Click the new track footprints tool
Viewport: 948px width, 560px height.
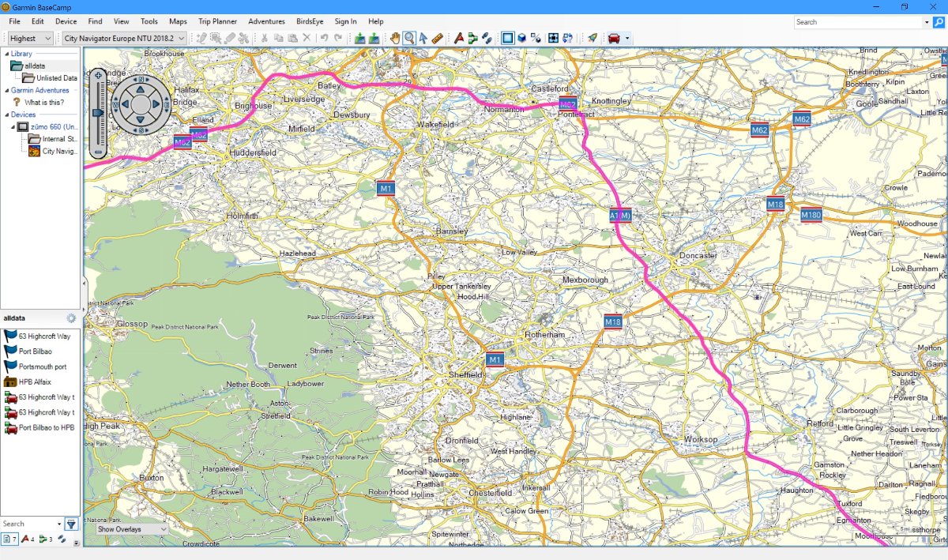coord(487,38)
